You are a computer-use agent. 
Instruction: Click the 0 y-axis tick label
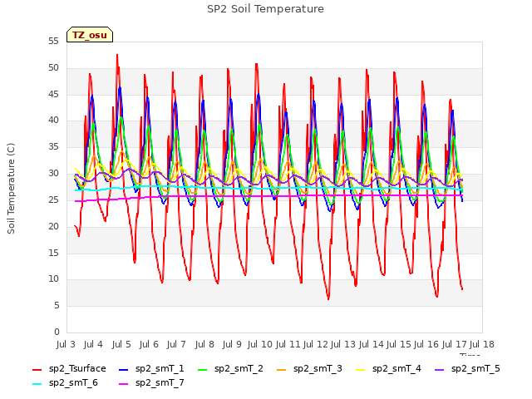pos(57,332)
